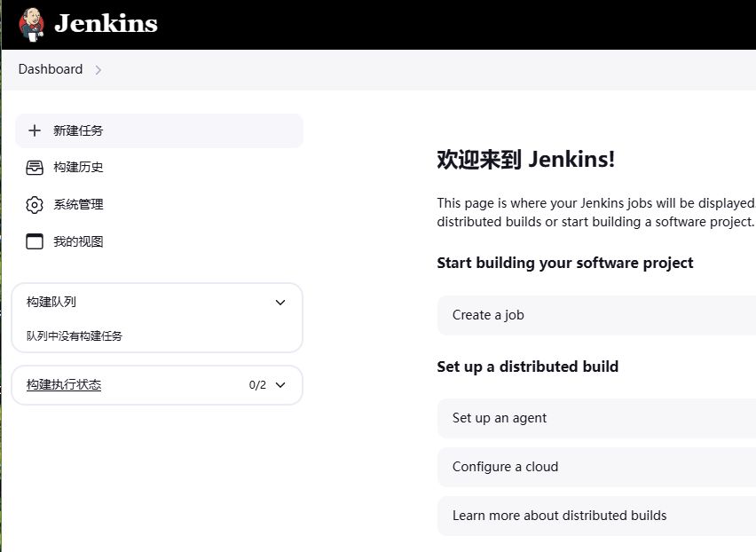Expand the 构建执行状态 chevron
The width and height of the screenshot is (756, 552).
click(280, 385)
